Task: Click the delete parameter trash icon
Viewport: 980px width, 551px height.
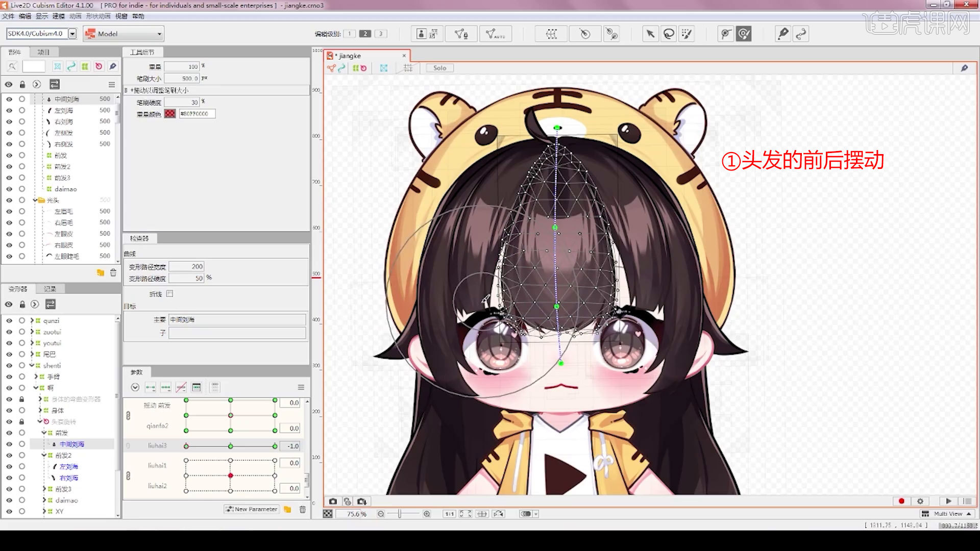Action: click(x=302, y=510)
